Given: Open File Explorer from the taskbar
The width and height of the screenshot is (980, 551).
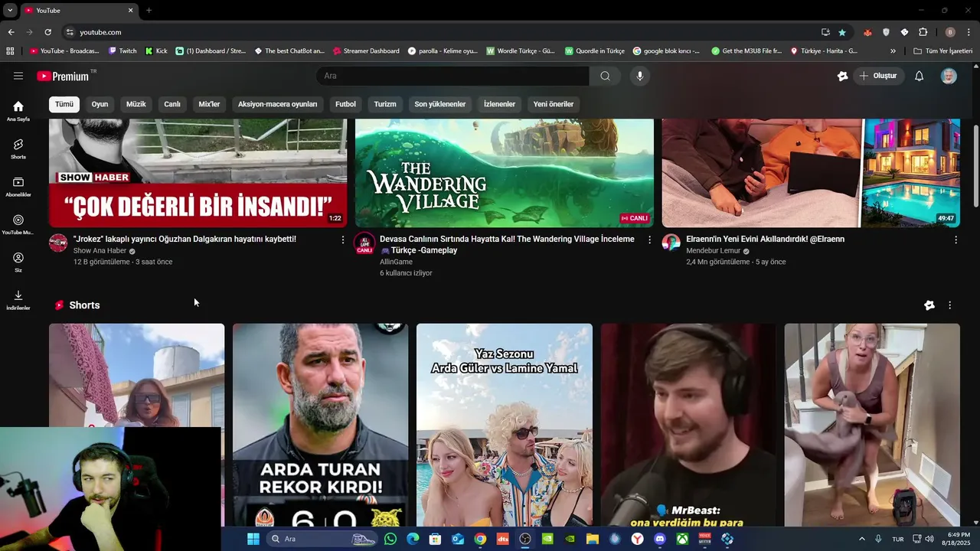Looking at the screenshot, I should [x=592, y=539].
